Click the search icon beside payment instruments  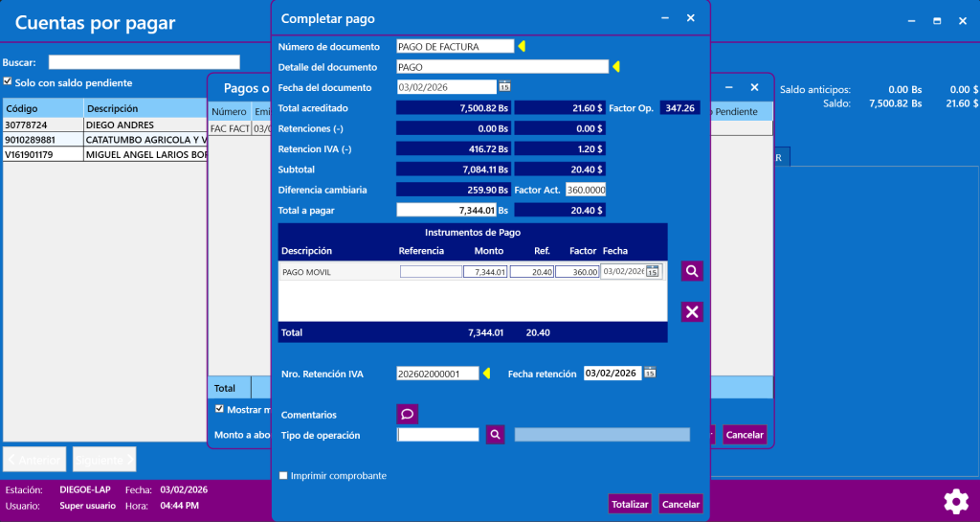coord(692,271)
